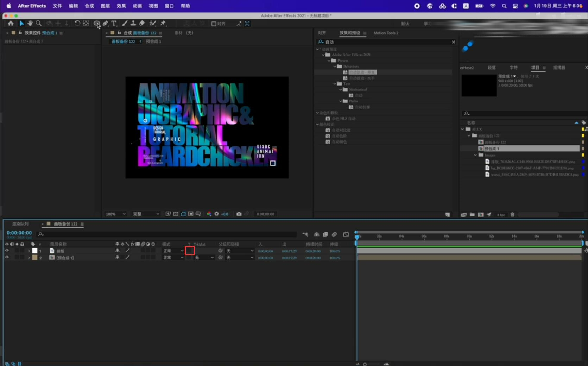Viewport: 588px width, 366px height.
Task: Toggle the shy switch on layer 1
Action: pos(117,251)
